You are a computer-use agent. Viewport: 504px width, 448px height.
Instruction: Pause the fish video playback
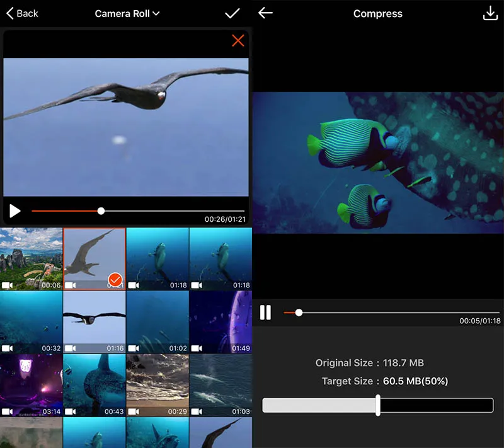265,312
